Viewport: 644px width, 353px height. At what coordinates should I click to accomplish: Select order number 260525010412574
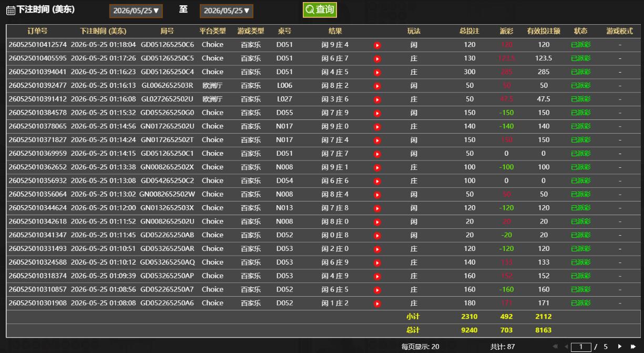[38, 45]
